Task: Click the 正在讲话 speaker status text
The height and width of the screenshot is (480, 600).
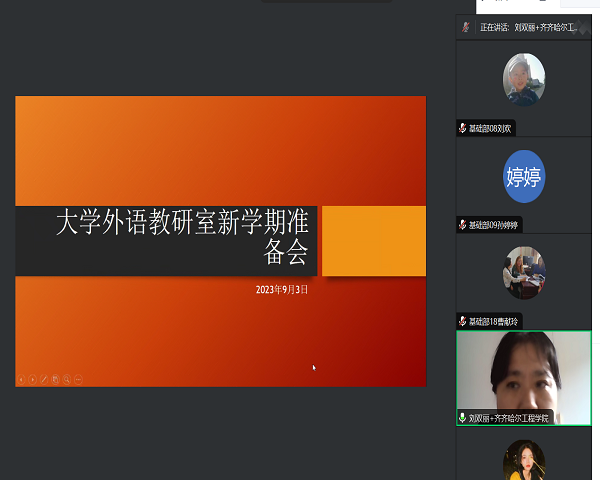Action: tap(494, 27)
